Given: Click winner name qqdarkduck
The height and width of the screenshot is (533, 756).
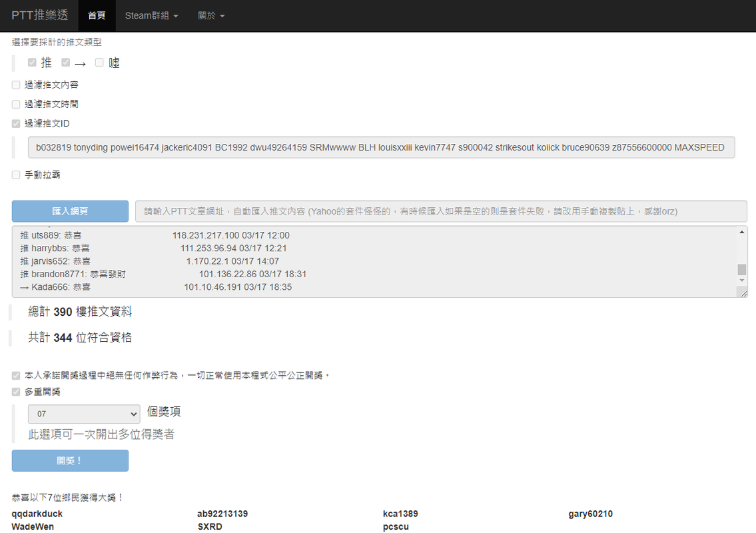Looking at the screenshot, I should coord(37,514).
